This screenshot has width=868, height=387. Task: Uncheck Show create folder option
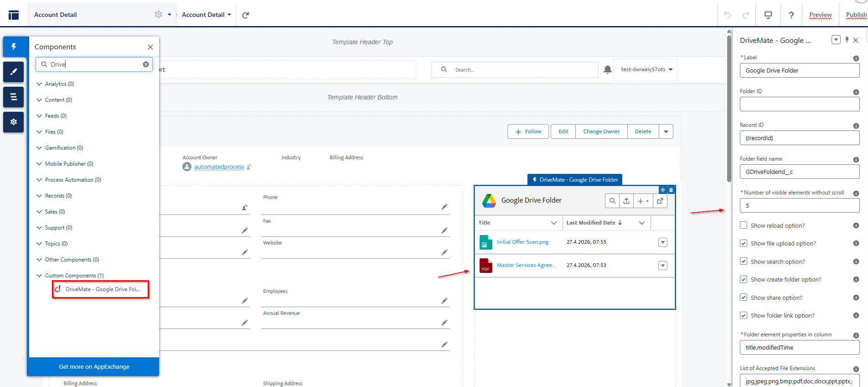744,279
